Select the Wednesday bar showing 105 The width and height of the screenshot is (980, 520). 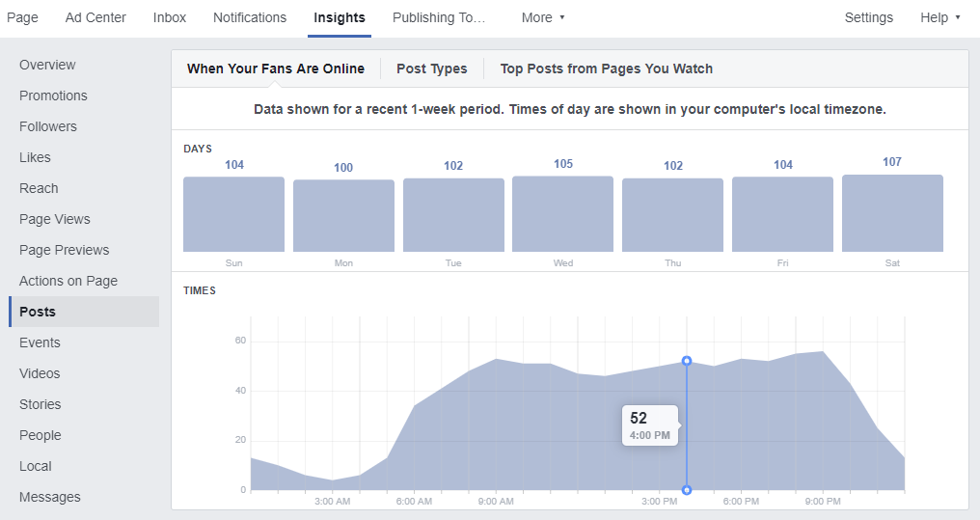[563, 214]
